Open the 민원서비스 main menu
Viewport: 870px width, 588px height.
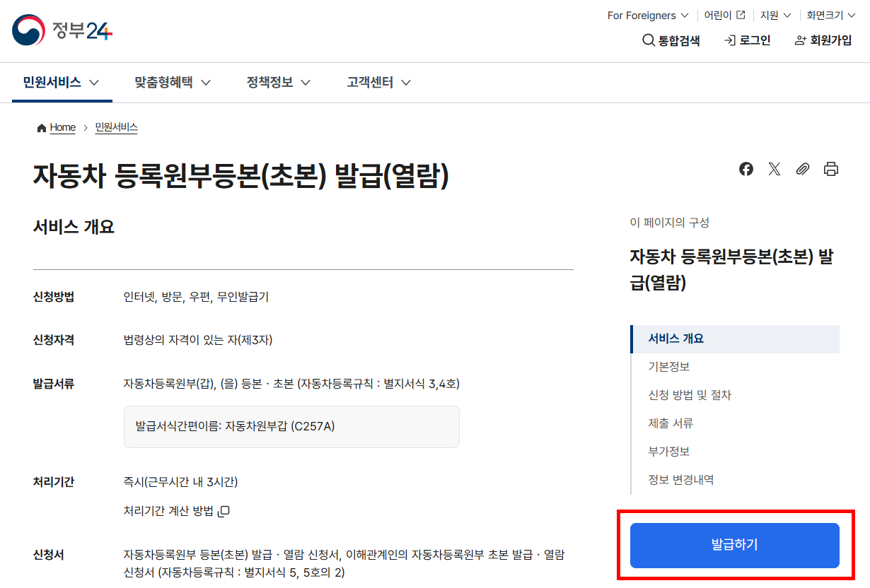tap(62, 83)
